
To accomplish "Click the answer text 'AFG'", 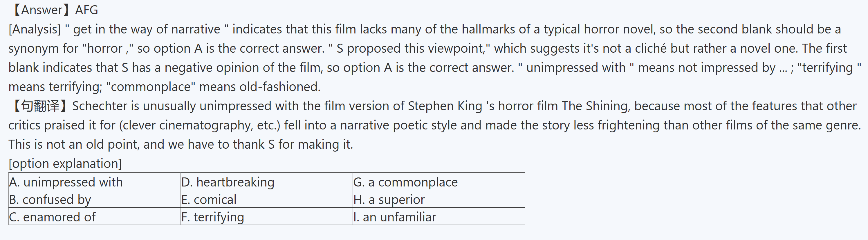I will pos(86,10).
